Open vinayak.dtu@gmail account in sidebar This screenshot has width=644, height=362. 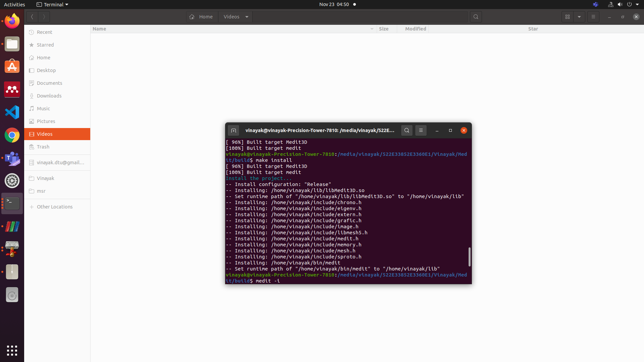pos(57,163)
